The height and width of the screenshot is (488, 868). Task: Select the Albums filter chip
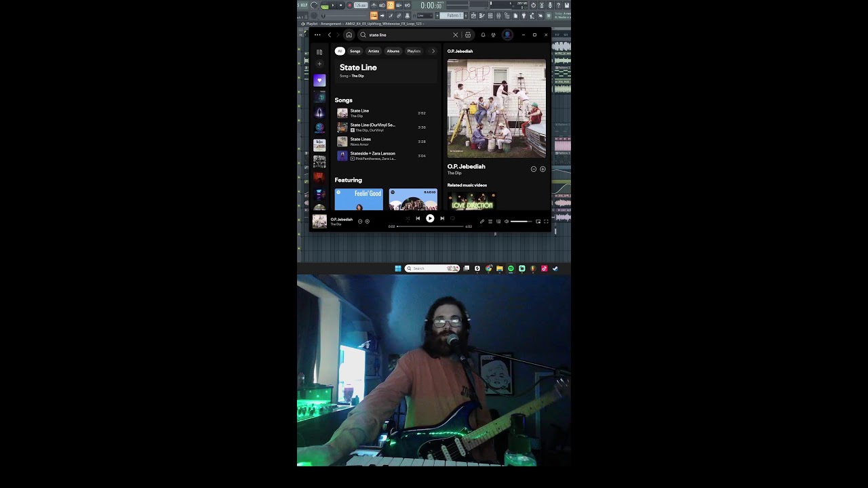(393, 51)
